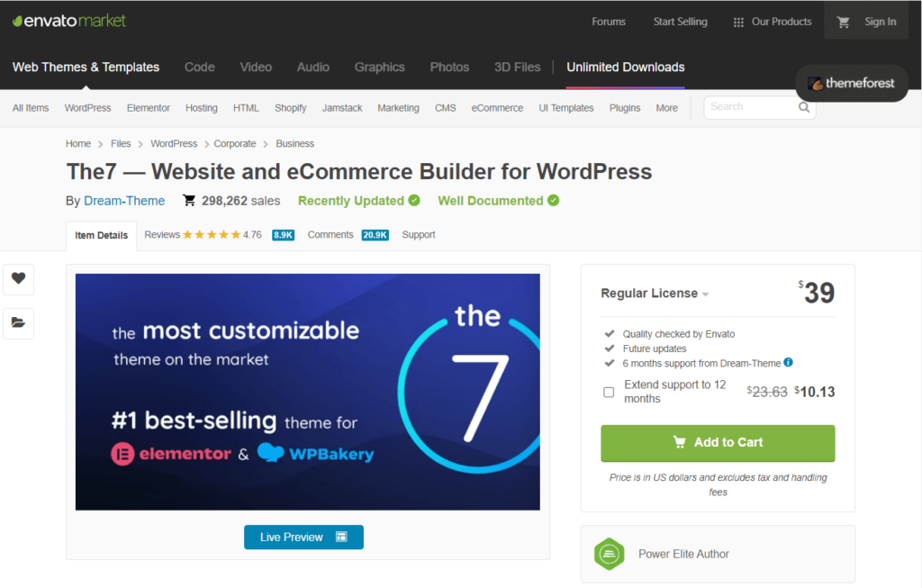922x588 pixels.
Task: Go to the Video marketplace
Action: 256,67
